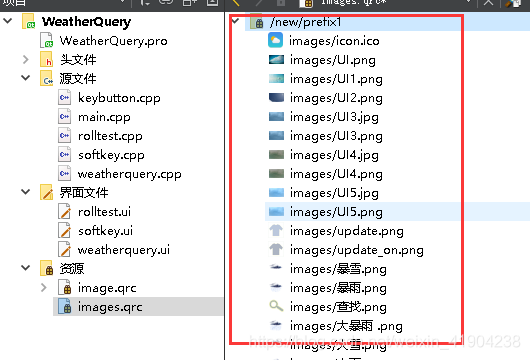This screenshot has width=530, height=360.
Task: Select weatherquery.cpp source file
Action: pyautogui.click(x=130, y=174)
